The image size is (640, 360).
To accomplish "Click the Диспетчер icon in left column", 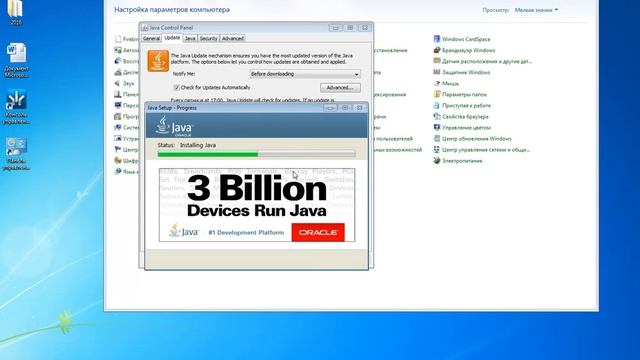I will click(x=118, y=72).
